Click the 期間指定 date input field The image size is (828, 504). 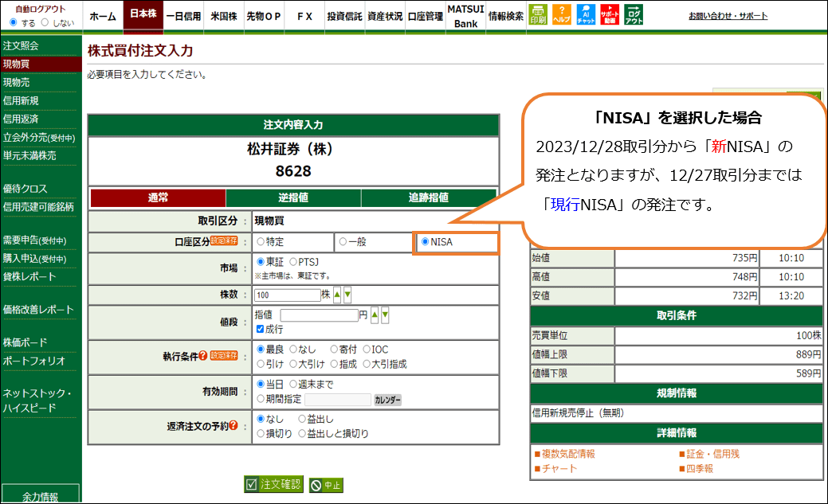[x=338, y=400]
